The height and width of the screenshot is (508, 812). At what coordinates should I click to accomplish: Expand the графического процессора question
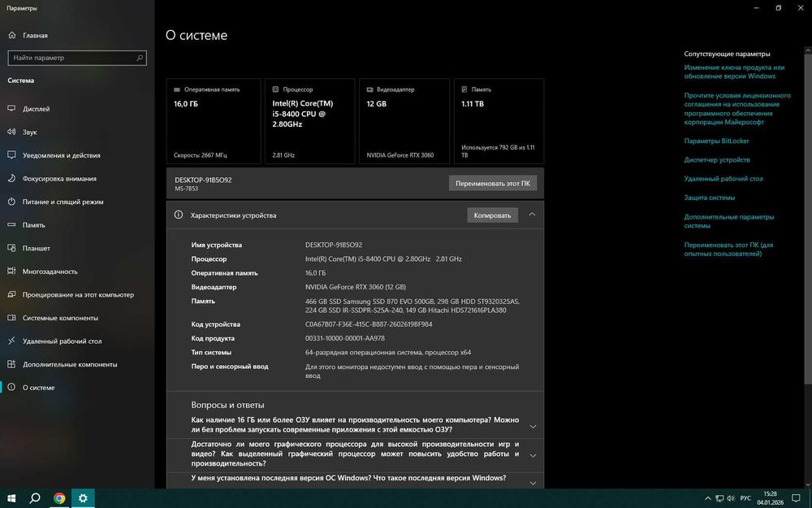533,455
